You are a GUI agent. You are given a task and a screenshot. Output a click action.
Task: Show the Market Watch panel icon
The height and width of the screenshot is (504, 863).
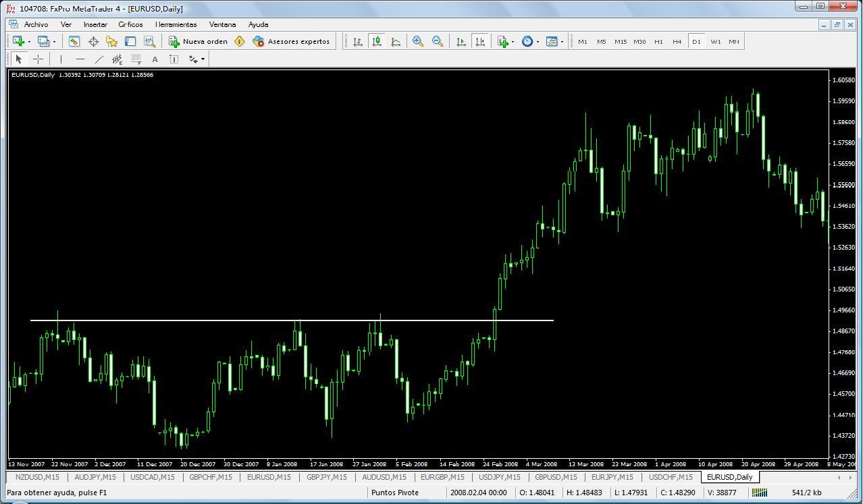coord(74,41)
